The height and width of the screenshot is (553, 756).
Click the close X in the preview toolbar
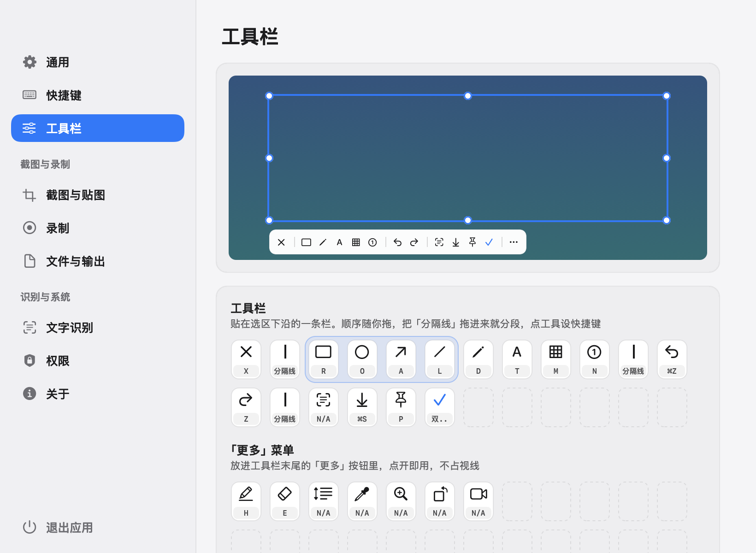(x=281, y=242)
